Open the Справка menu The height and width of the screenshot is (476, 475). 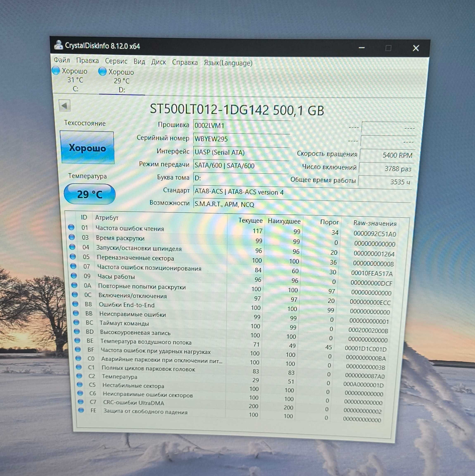185,63
